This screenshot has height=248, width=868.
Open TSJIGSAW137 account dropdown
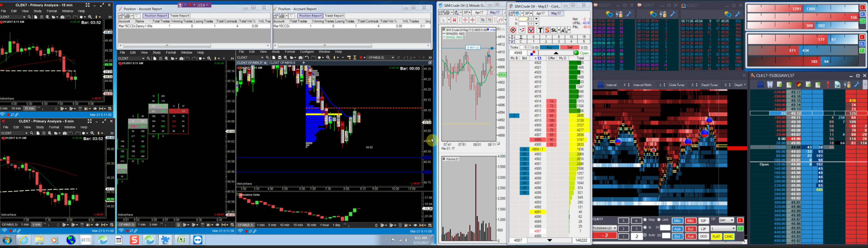pyautogui.click(x=605, y=228)
